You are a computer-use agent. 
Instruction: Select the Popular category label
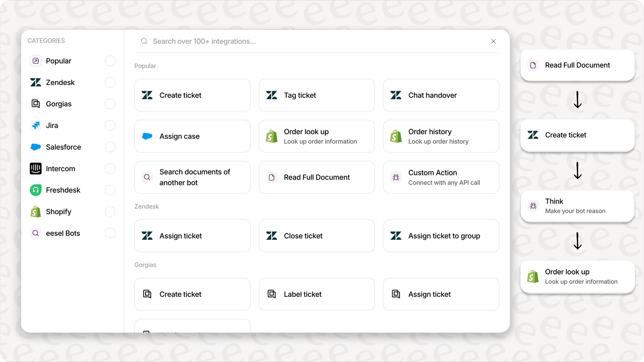coord(59,61)
